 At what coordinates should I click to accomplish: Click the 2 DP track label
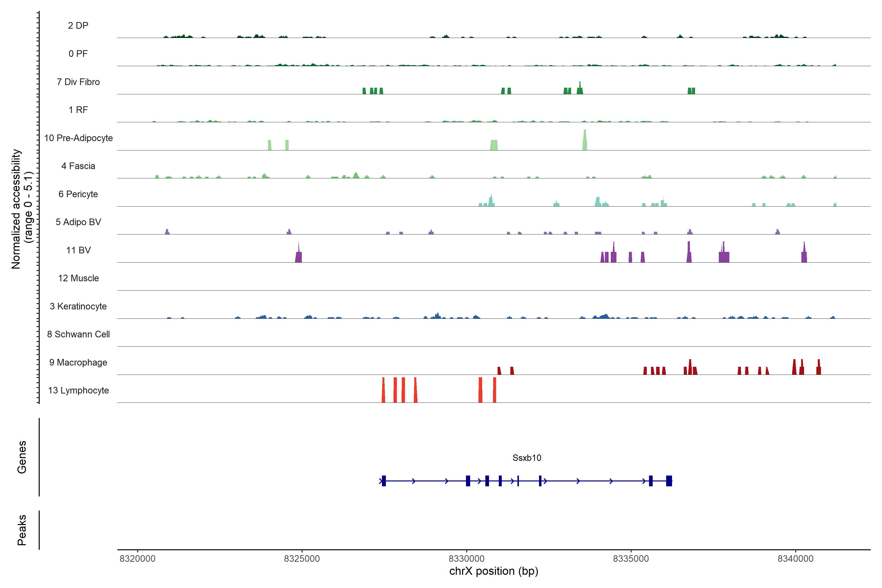[x=78, y=25]
